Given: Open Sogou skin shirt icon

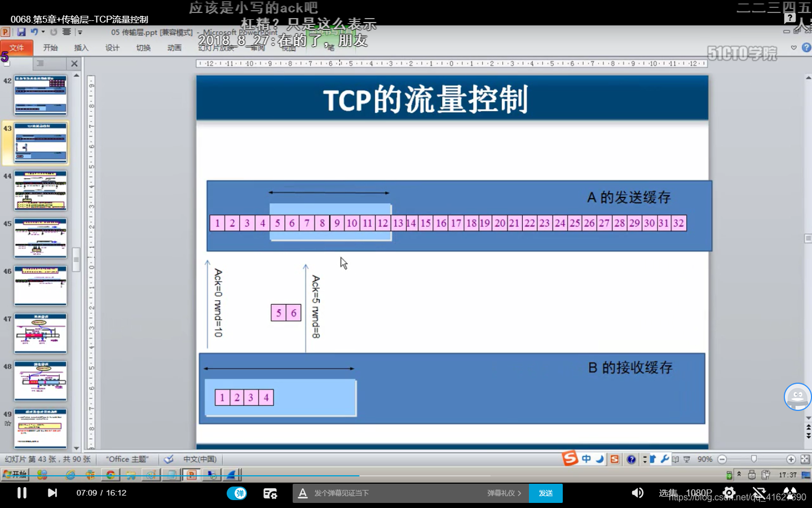Looking at the screenshot, I should (x=653, y=459).
